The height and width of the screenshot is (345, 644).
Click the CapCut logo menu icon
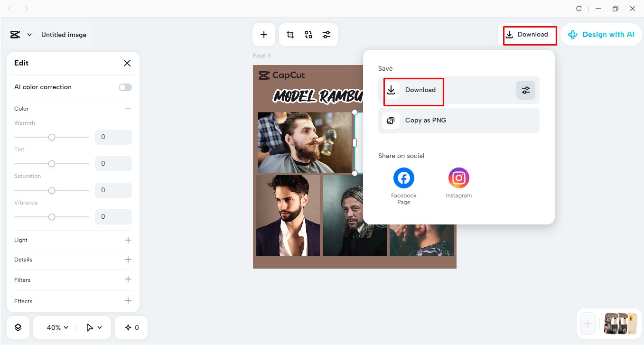15,35
